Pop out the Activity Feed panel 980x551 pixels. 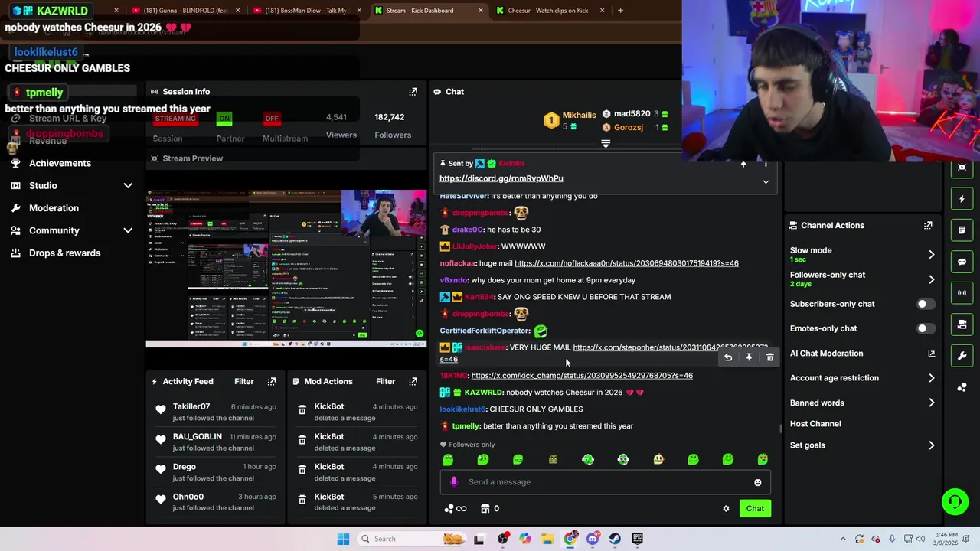click(x=272, y=381)
